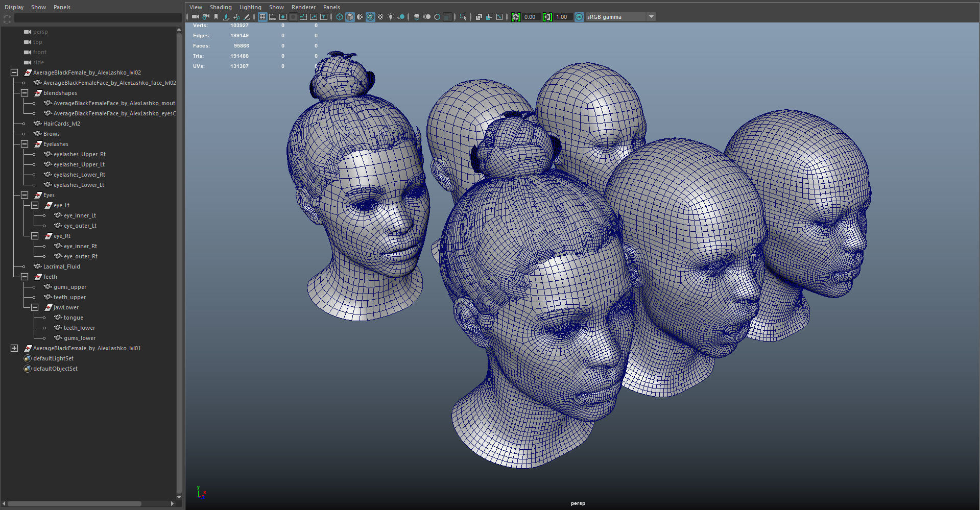The height and width of the screenshot is (510, 980).
Task: Click the Shadows icon
Action: point(401,17)
